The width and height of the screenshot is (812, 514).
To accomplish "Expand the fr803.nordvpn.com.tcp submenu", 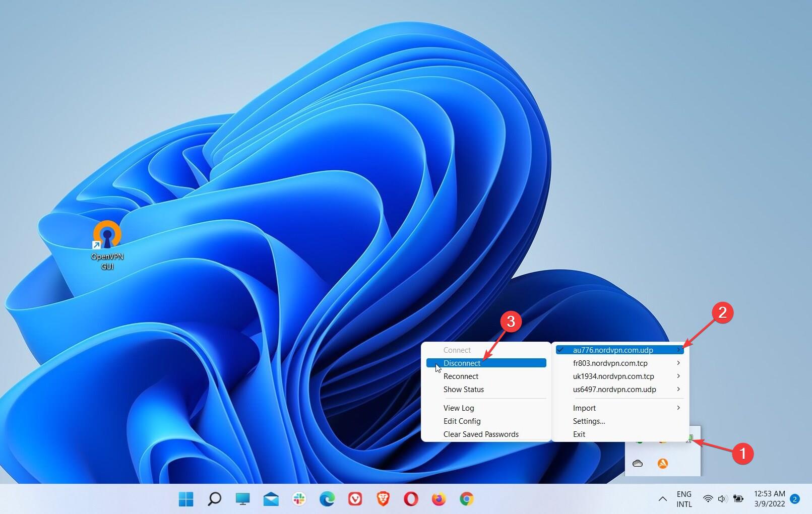I will (x=610, y=363).
